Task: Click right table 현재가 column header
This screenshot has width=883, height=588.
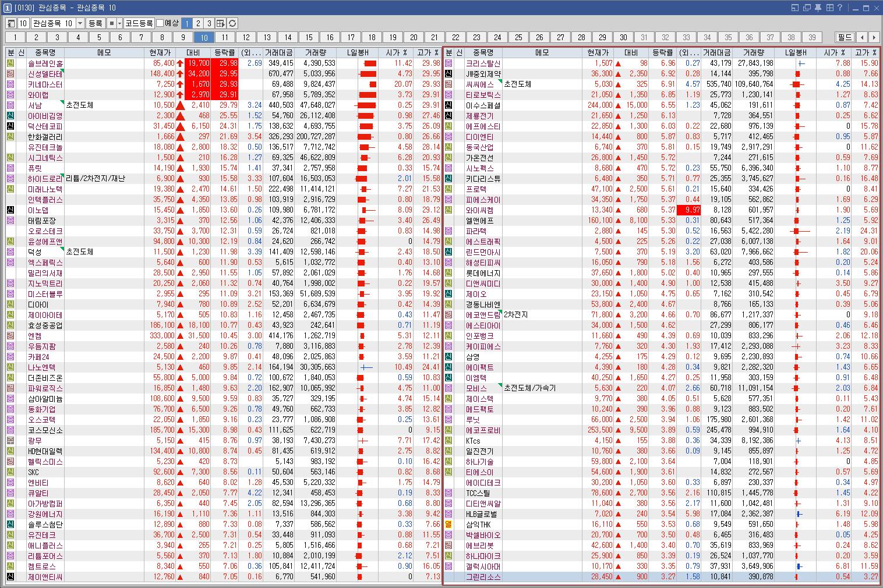Action: (x=598, y=52)
